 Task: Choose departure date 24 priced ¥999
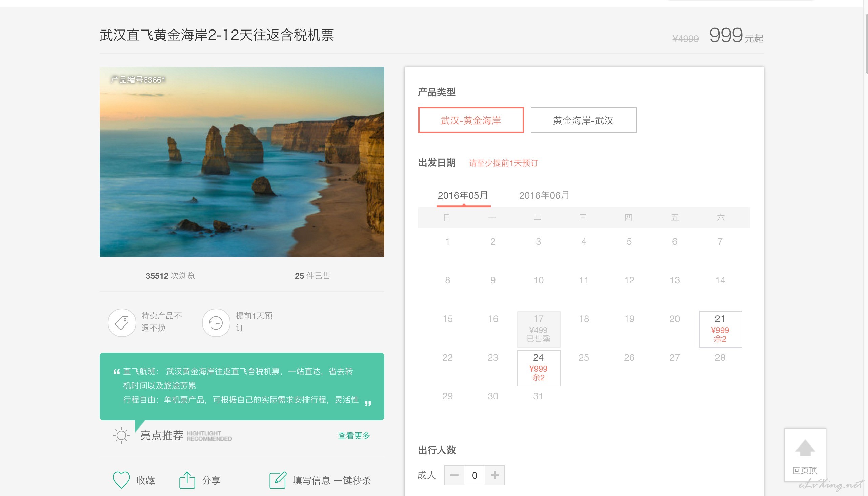tap(538, 368)
